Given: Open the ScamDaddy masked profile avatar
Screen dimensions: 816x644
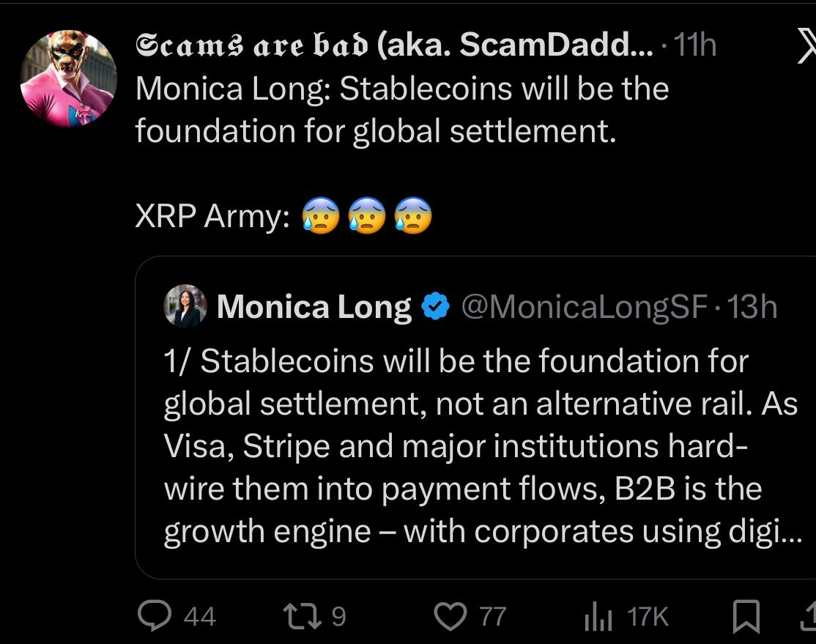Looking at the screenshot, I should coord(68,79).
